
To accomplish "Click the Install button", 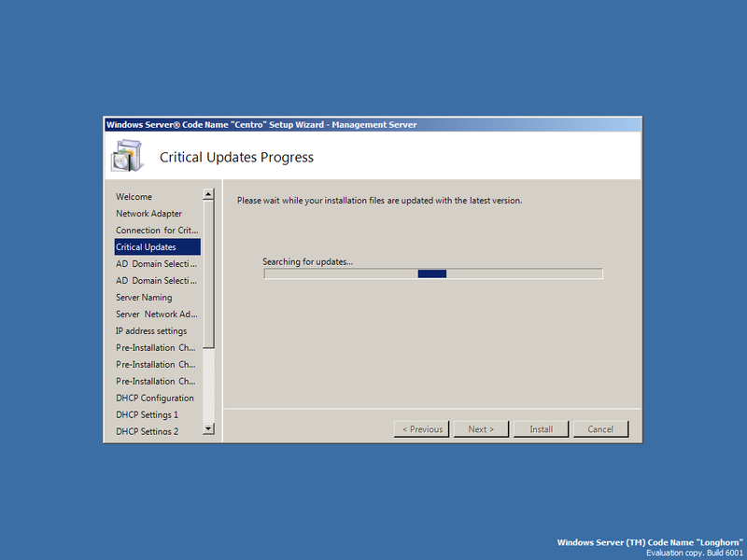I will pos(541,428).
